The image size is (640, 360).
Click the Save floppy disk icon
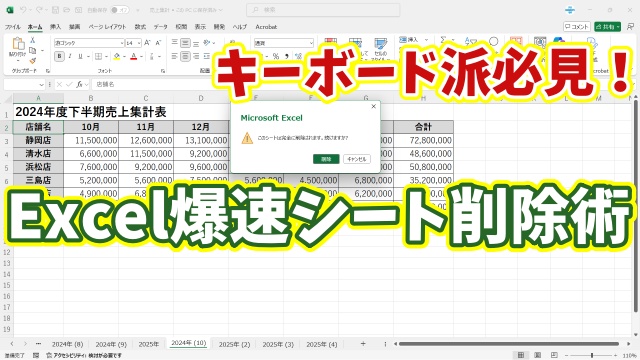coord(56,10)
